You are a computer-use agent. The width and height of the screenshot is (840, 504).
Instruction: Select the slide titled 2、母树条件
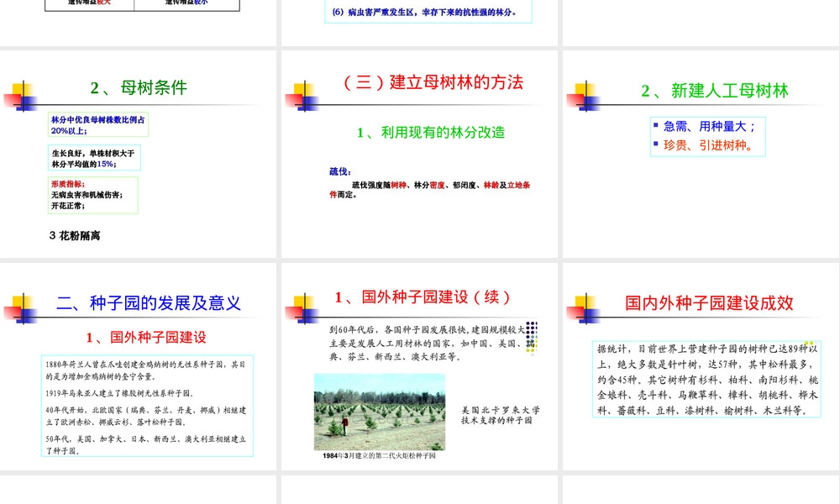(139, 155)
